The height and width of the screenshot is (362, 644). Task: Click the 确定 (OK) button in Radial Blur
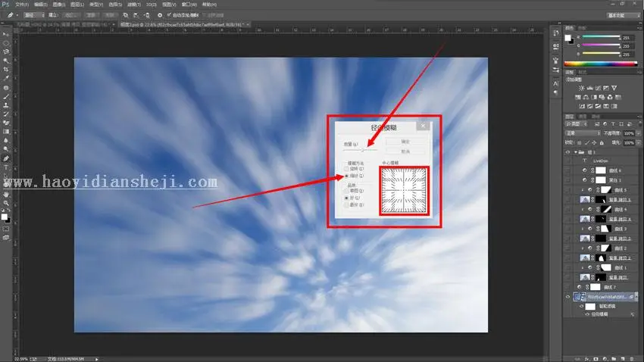[x=405, y=142]
